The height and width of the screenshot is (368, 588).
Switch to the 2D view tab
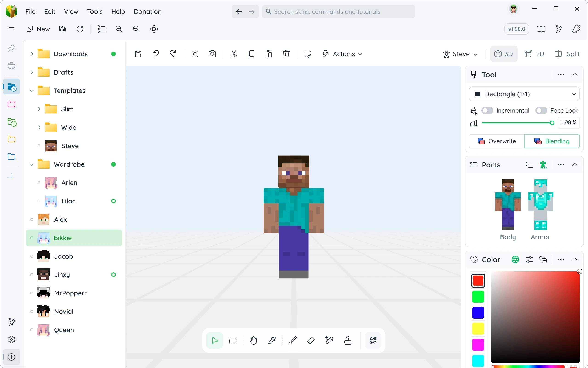[534, 54]
